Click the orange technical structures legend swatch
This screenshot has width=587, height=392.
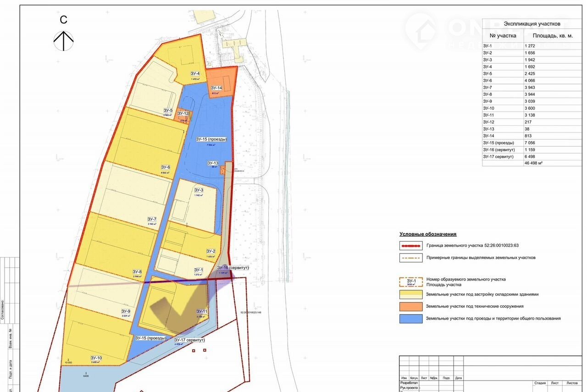click(410, 306)
